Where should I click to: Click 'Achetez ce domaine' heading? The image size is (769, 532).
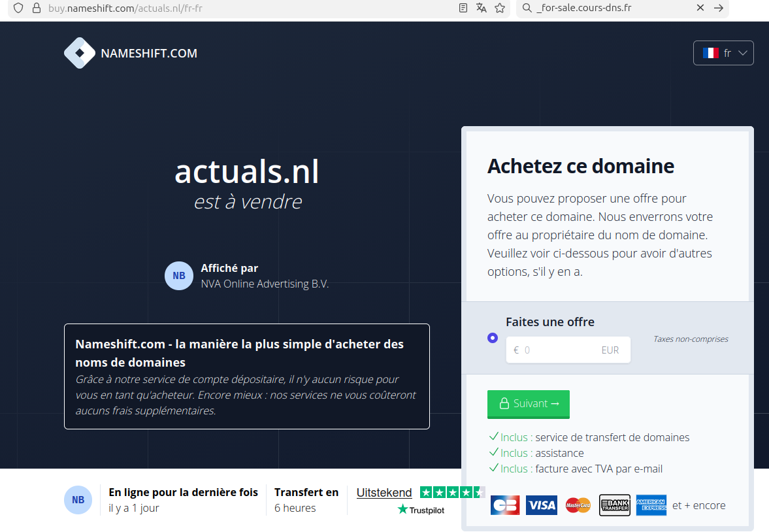click(x=581, y=167)
